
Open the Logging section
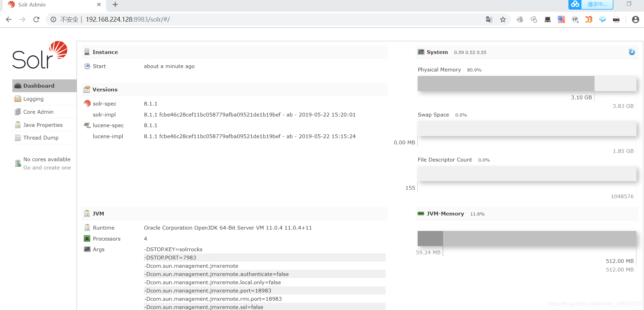tap(44, 99)
